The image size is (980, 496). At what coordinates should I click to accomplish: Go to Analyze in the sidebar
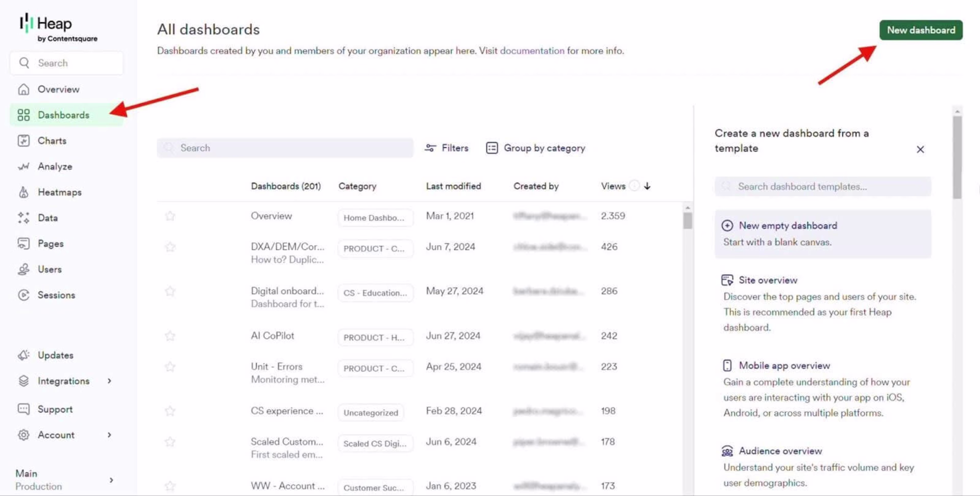point(55,166)
